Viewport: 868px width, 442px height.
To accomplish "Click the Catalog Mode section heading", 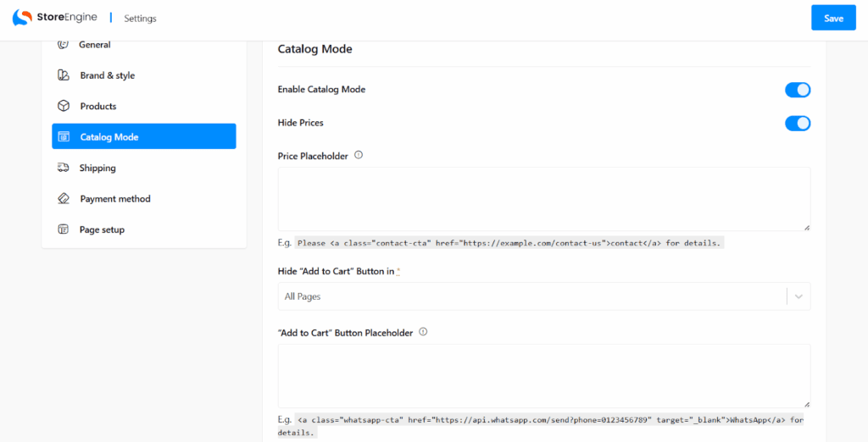I will point(315,48).
